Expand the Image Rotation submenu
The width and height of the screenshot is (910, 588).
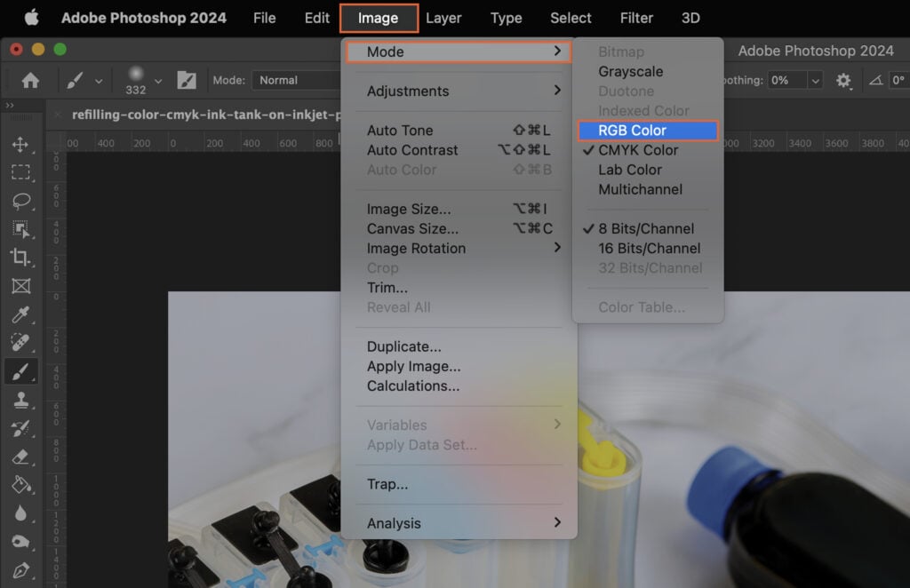(x=416, y=248)
